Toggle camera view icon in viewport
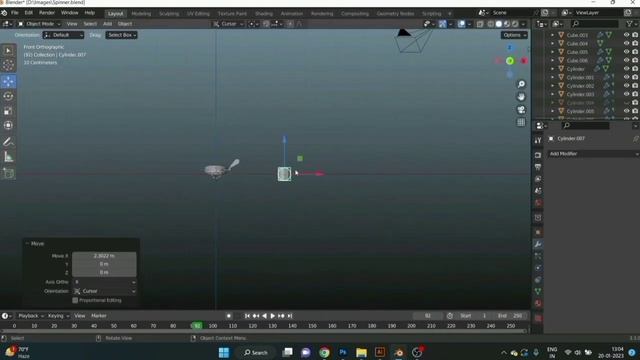The width and height of the screenshot is (640, 360). (521, 109)
